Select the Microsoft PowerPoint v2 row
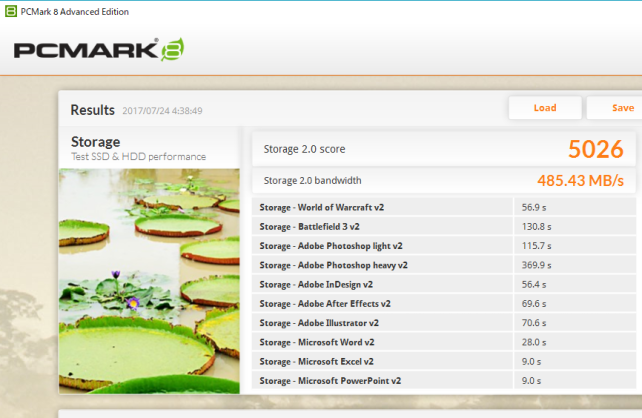Screen dimensions: 642x418 [x=444, y=380]
